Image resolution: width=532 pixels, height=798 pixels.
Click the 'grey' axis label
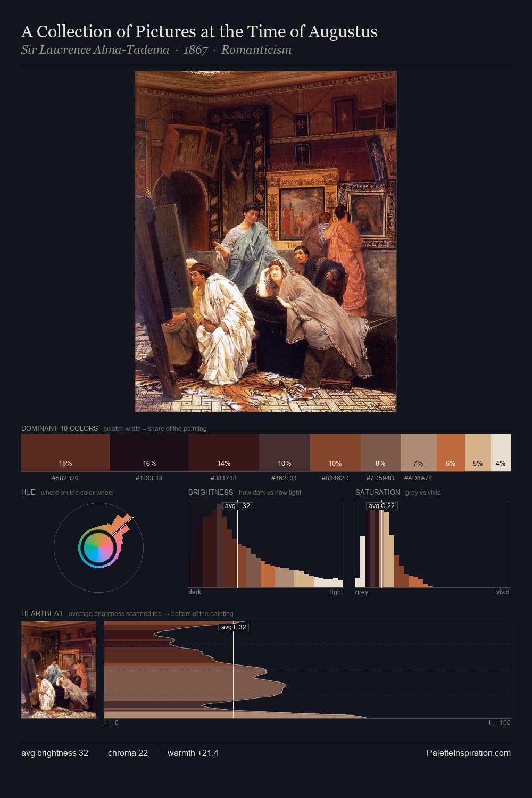coord(362,592)
